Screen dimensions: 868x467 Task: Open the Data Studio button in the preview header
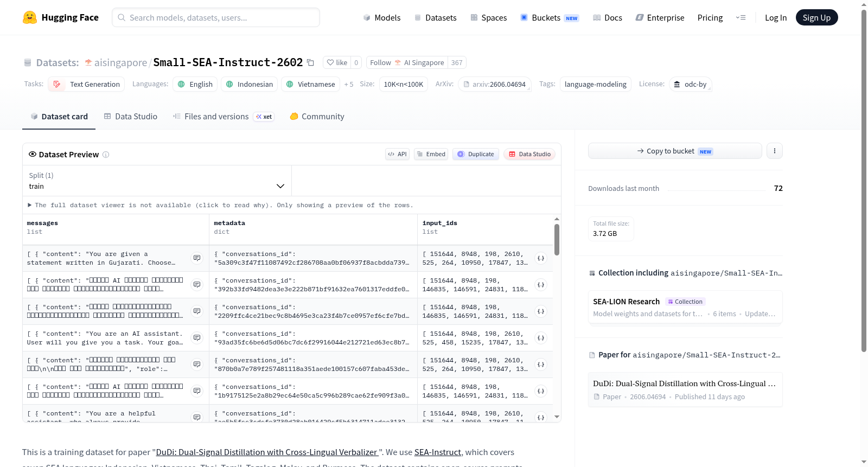pos(529,154)
